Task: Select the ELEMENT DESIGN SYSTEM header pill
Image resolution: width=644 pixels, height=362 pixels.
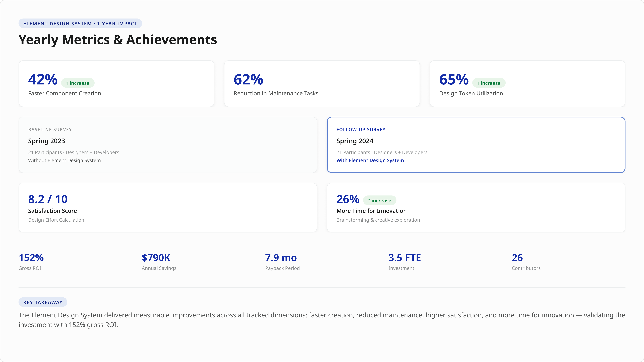Action: pos(80,23)
